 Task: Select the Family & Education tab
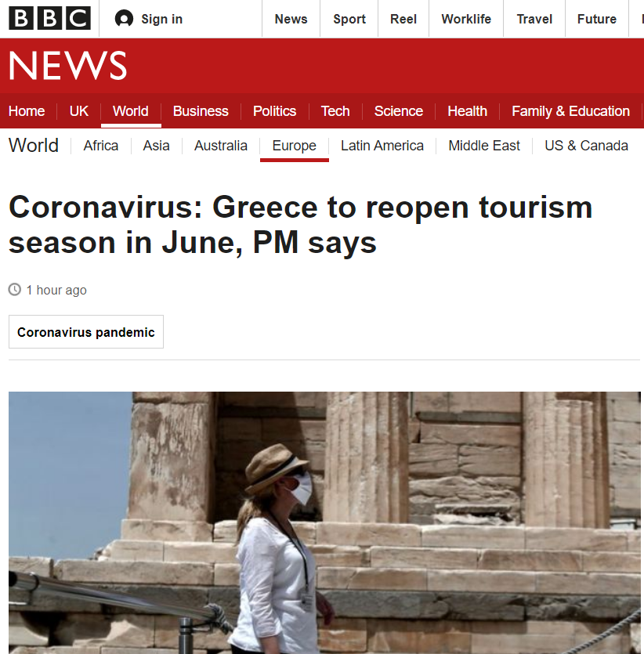[x=570, y=111]
